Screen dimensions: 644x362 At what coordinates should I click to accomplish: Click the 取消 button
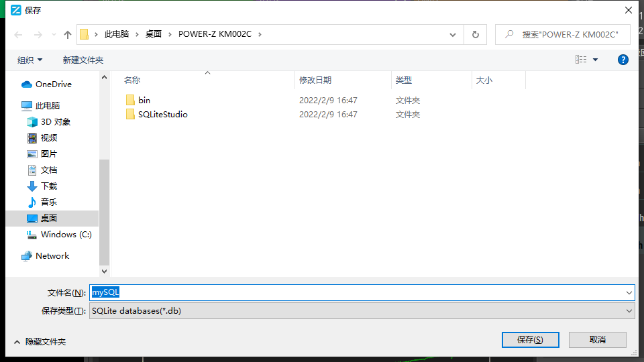(598, 340)
